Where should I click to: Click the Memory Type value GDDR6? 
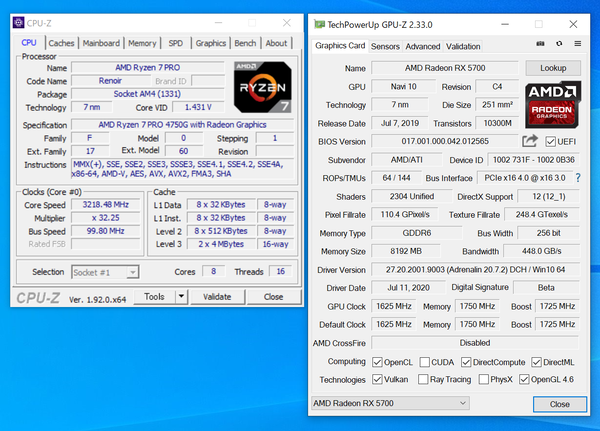pyautogui.click(x=417, y=233)
